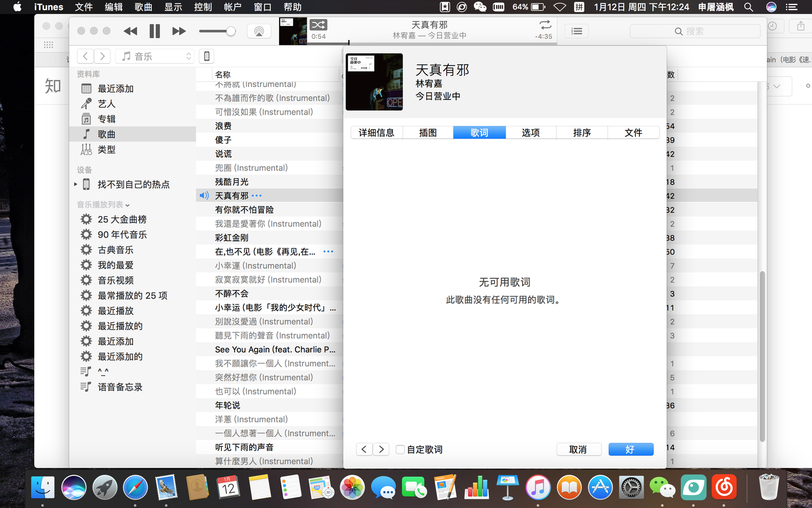Open the 最常播放的 25 项 playlist
812x508 pixels.
(x=133, y=296)
